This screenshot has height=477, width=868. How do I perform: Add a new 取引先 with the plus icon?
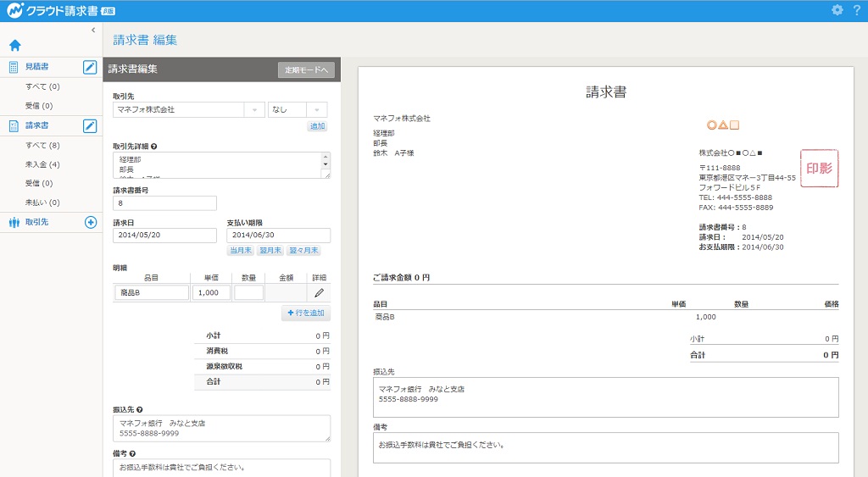tap(91, 222)
